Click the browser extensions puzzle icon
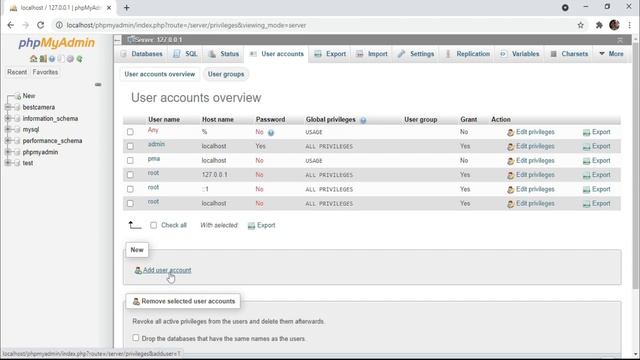 [599, 25]
